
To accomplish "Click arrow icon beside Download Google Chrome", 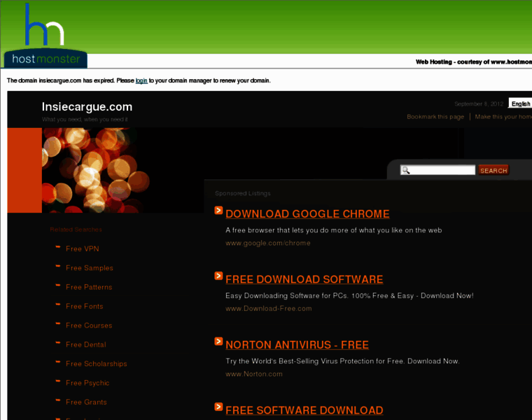I will [x=218, y=210].
